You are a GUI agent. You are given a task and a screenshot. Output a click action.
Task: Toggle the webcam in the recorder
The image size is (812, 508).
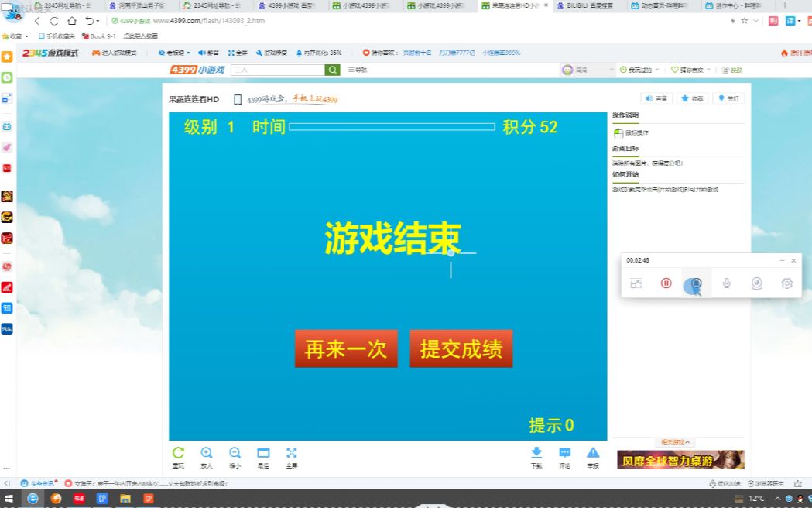(x=756, y=283)
